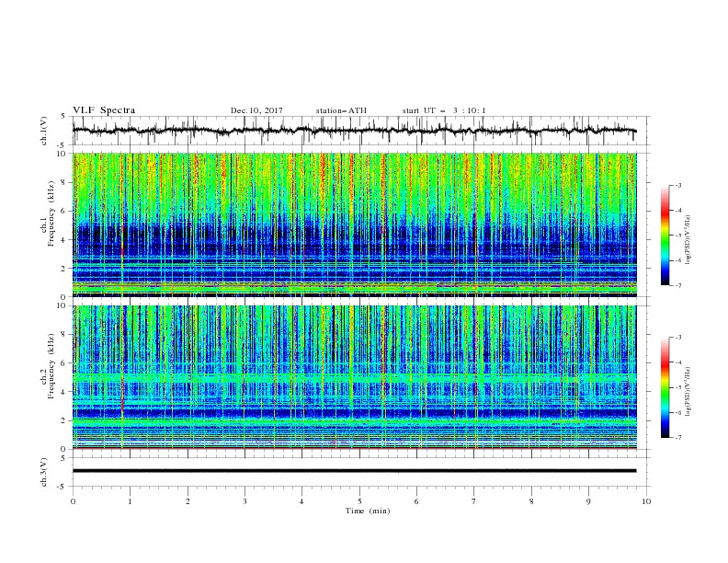Click the "7" minute tick on time axis
The width and height of the screenshot is (728, 563).
pos(474,501)
